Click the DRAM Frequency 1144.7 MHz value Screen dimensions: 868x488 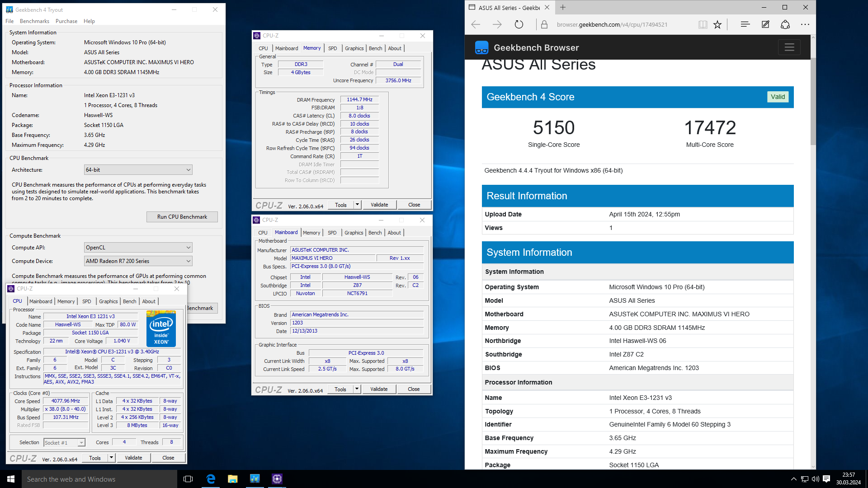(x=359, y=99)
